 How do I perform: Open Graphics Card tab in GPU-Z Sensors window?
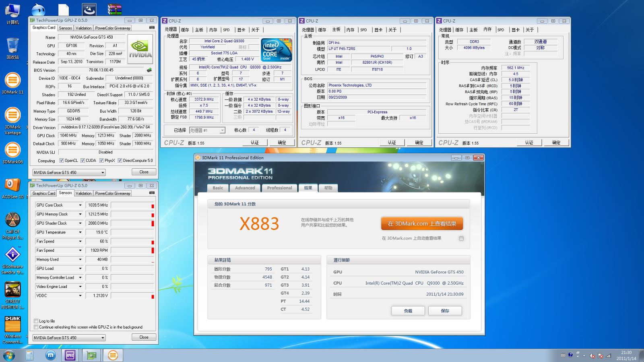pyautogui.click(x=44, y=193)
